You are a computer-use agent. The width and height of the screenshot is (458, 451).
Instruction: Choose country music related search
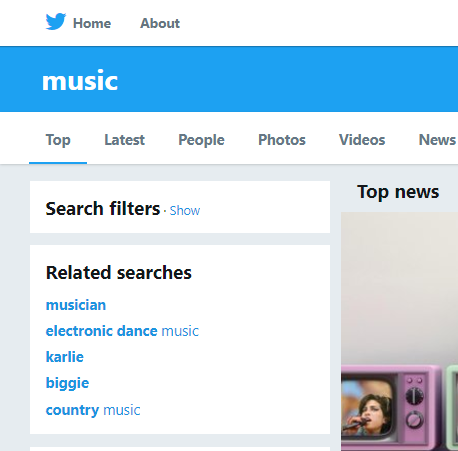pos(93,410)
